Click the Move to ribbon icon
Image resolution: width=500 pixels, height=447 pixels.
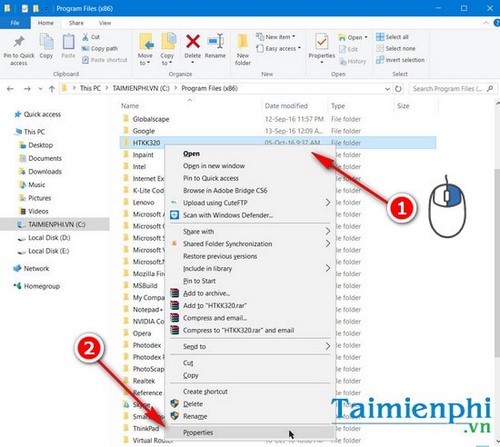[x=146, y=42]
